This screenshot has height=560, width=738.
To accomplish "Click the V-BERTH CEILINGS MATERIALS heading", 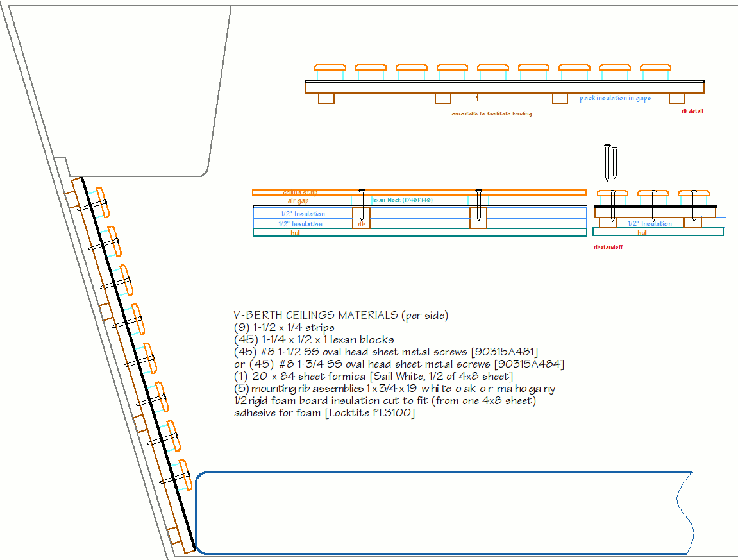I will (x=340, y=316).
